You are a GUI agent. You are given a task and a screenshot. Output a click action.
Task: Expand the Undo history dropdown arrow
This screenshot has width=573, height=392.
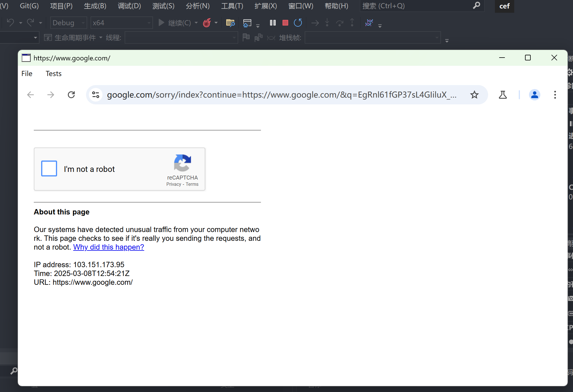click(21, 23)
